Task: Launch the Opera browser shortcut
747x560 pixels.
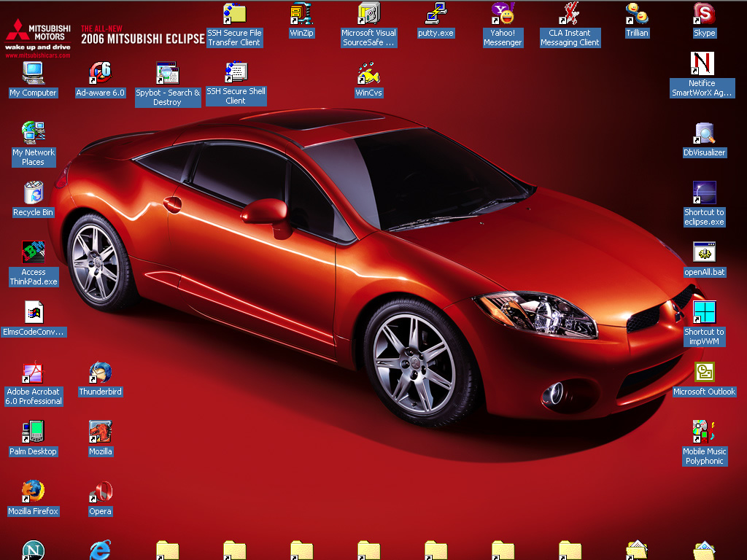Action: (x=100, y=492)
